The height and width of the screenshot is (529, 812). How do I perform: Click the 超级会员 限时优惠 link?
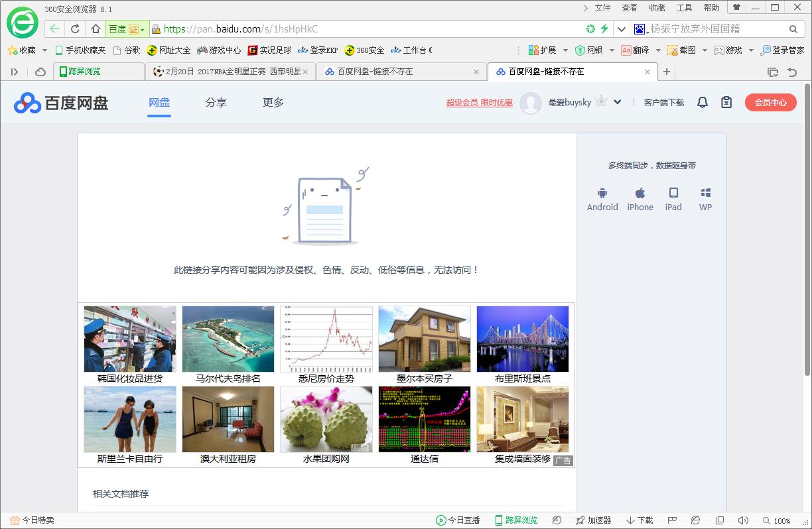point(480,103)
